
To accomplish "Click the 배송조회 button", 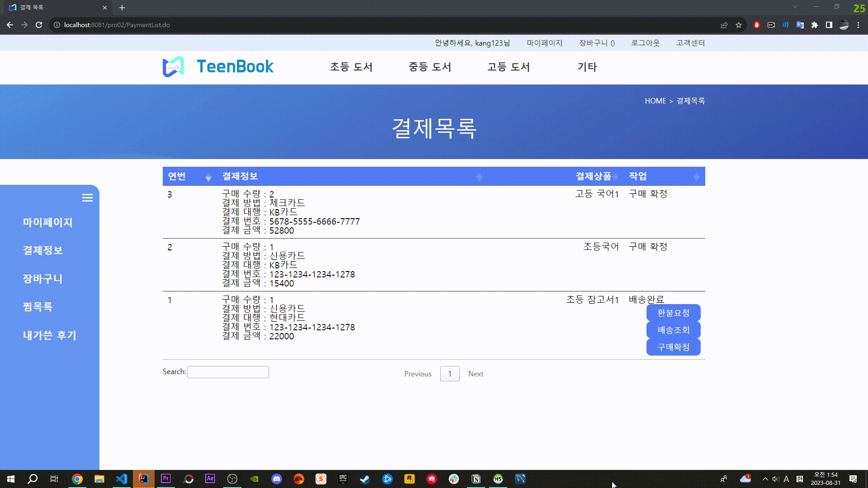I will click(x=673, y=330).
